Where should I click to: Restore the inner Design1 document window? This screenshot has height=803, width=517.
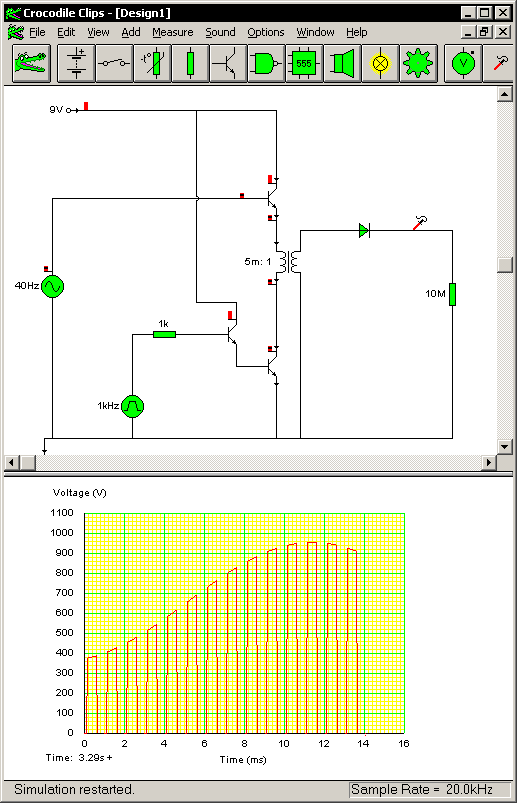pos(485,32)
